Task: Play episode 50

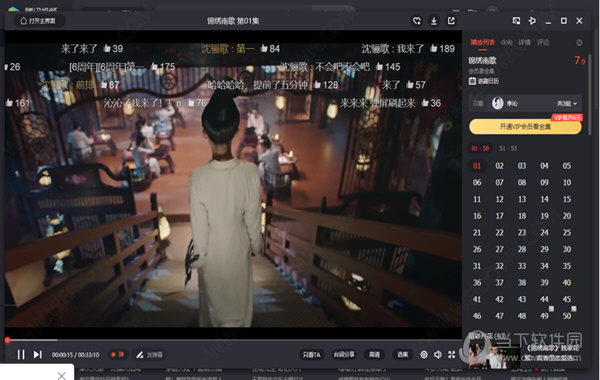Action: pos(567,316)
